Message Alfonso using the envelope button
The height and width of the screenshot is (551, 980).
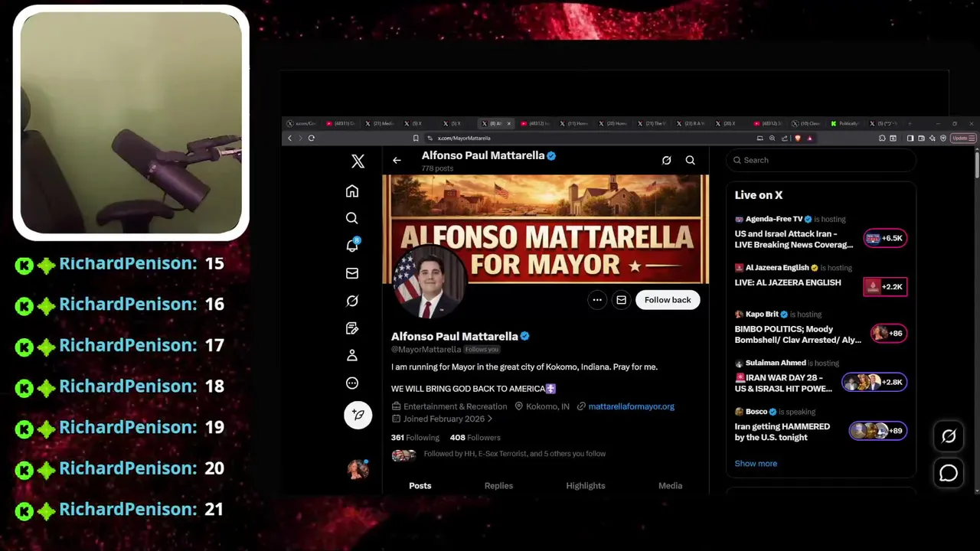tap(622, 300)
